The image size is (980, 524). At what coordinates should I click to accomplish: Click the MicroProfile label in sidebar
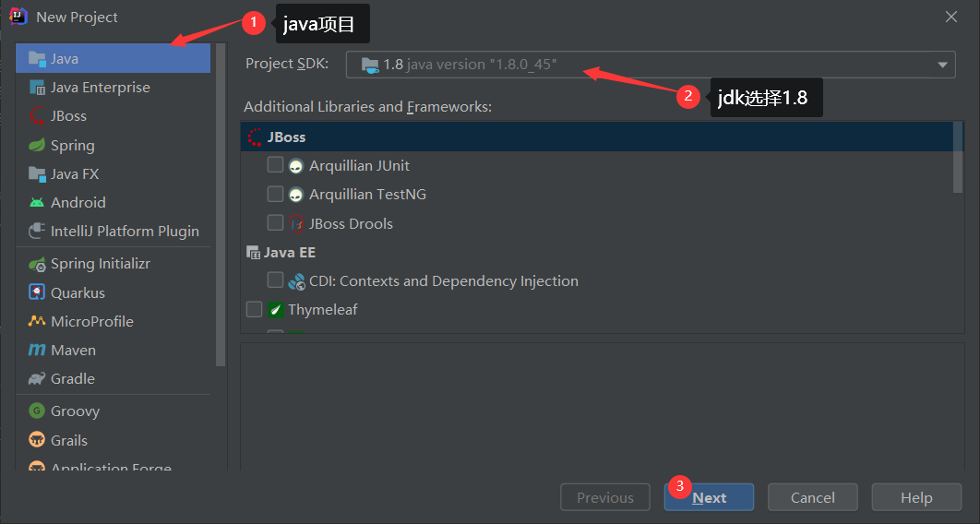pyautogui.click(x=92, y=322)
